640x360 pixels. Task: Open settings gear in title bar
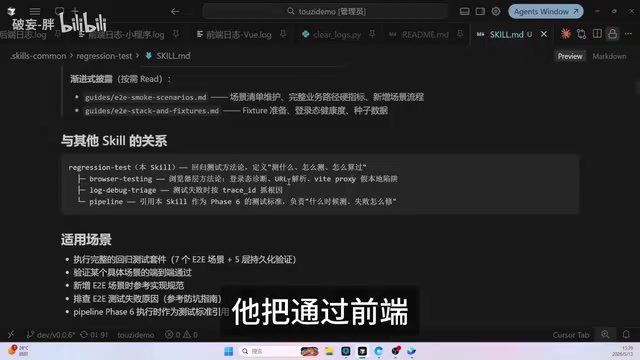[x=496, y=11]
